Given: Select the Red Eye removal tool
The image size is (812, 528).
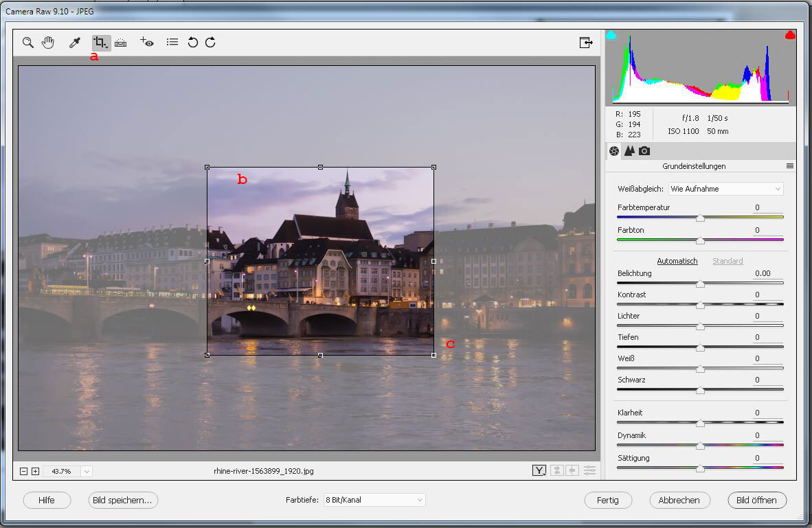Looking at the screenshot, I should coord(147,43).
